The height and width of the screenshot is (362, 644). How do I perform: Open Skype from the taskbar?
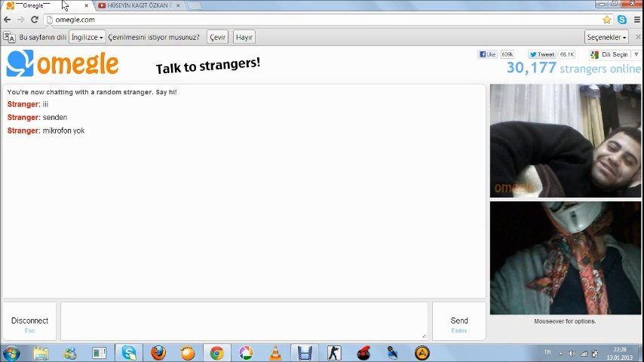click(128, 353)
